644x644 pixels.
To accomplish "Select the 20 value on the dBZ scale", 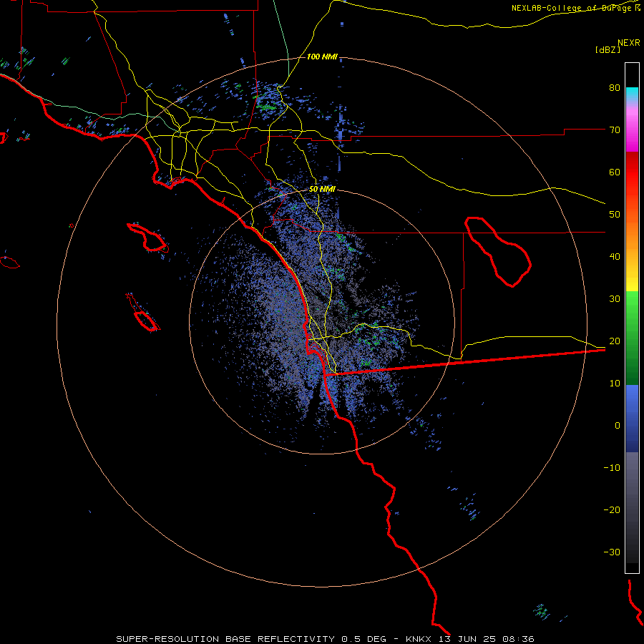I will pyautogui.click(x=615, y=341).
